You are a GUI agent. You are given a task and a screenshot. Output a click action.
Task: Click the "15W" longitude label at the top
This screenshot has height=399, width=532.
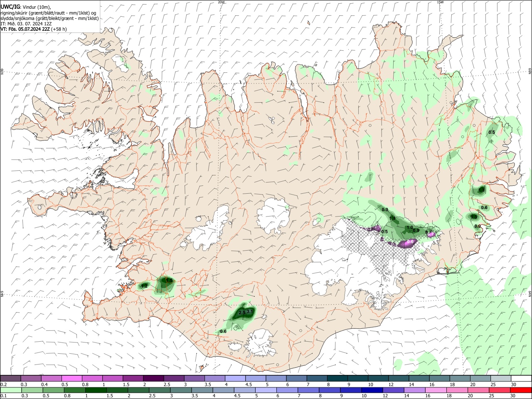[x=440, y=2]
